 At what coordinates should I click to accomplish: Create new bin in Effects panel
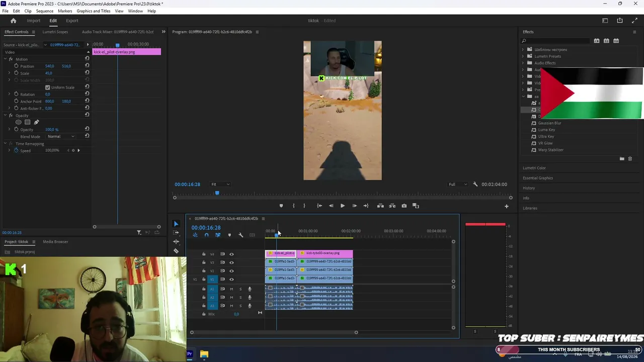point(622,159)
